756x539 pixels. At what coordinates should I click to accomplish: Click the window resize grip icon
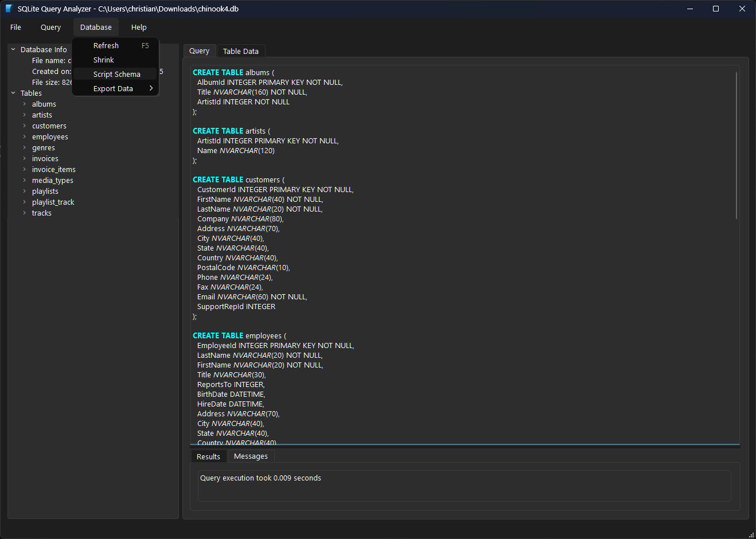(x=751, y=534)
